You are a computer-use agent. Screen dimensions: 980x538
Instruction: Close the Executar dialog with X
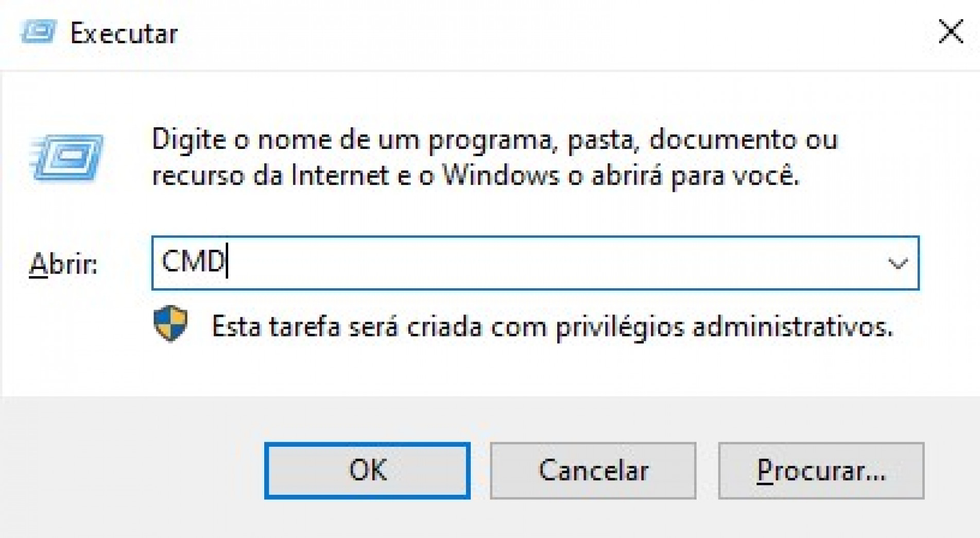click(950, 32)
